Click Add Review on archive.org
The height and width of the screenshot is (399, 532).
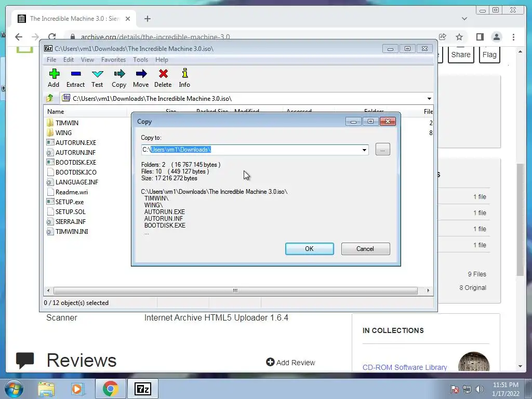[291, 363]
